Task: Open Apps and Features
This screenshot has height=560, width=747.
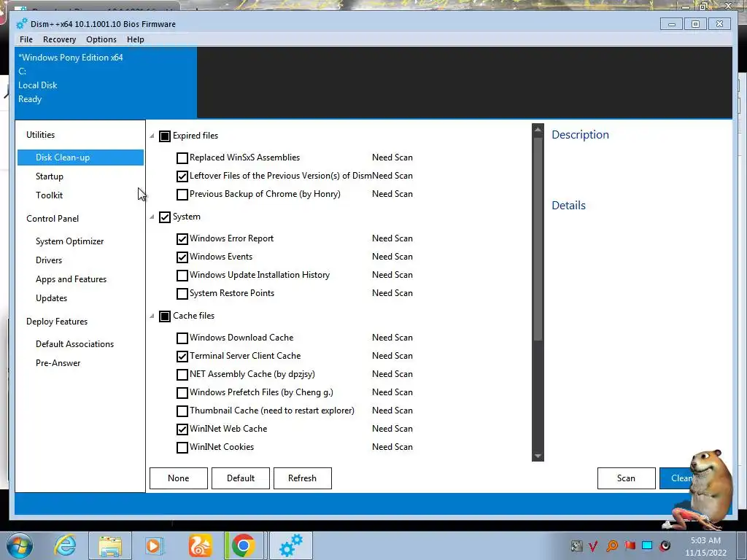Action: pyautogui.click(x=71, y=279)
